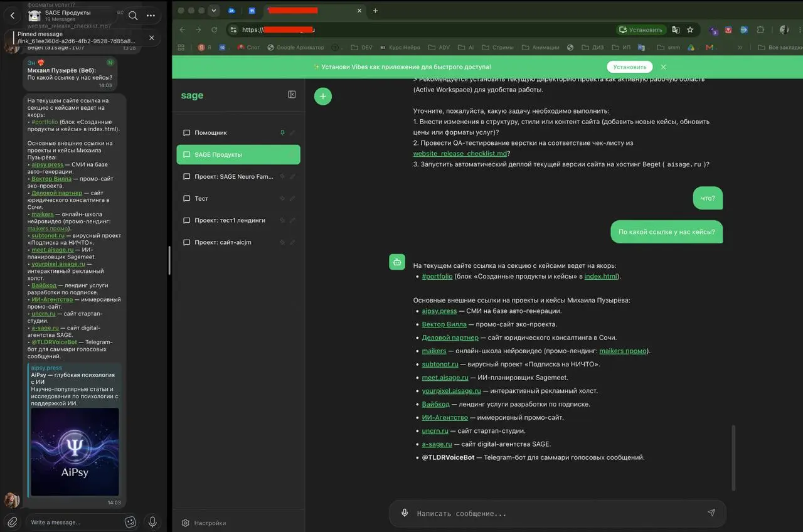The width and height of the screenshot is (803, 532).
Task: Expand the browser tab search dropdown
Action: tap(214, 11)
